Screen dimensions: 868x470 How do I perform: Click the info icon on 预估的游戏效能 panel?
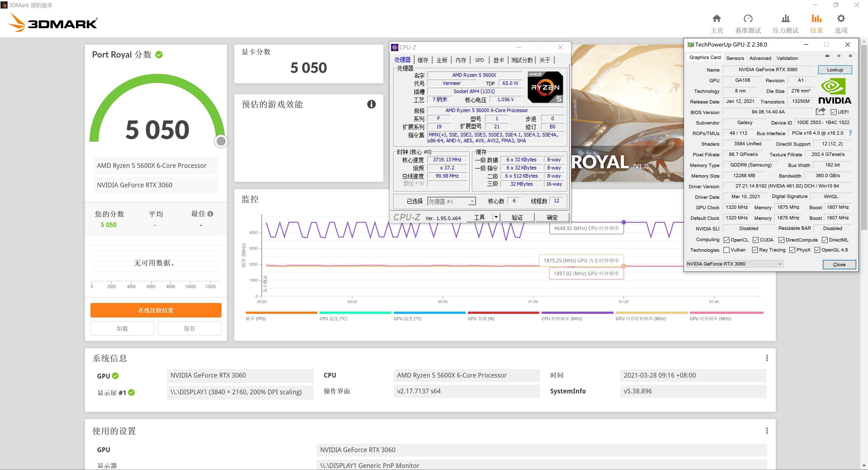click(371, 104)
